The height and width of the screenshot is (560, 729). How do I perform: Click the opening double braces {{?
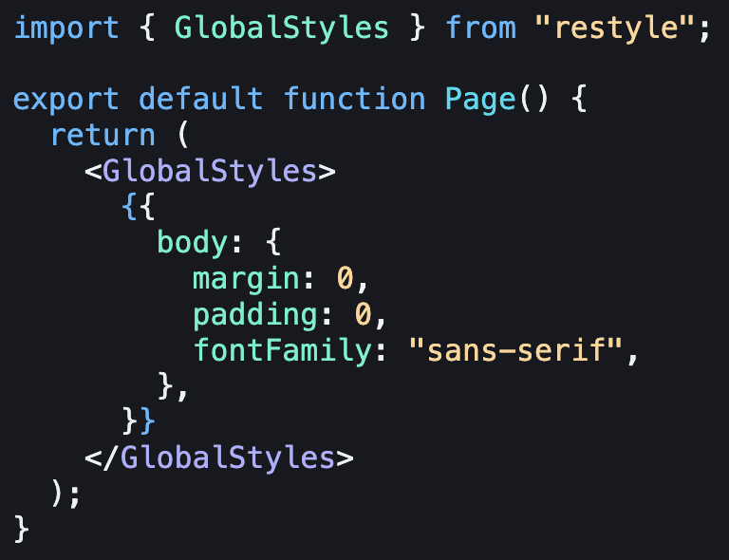[138, 207]
